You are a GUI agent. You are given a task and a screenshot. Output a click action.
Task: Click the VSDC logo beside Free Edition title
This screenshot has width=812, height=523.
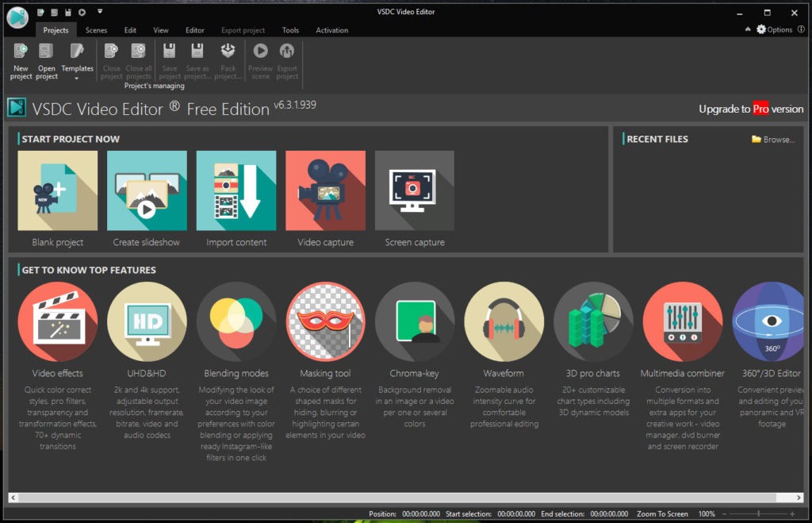coord(17,108)
